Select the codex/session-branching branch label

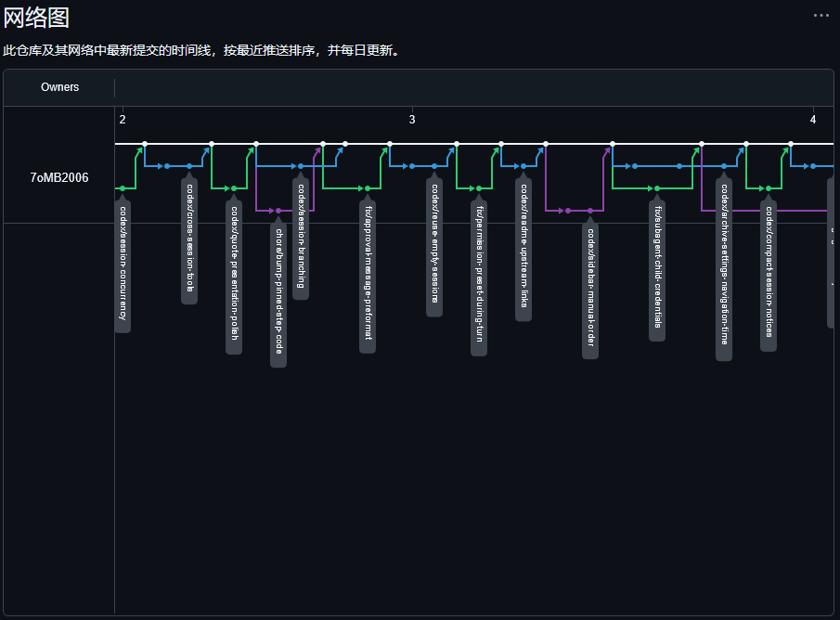(301, 237)
